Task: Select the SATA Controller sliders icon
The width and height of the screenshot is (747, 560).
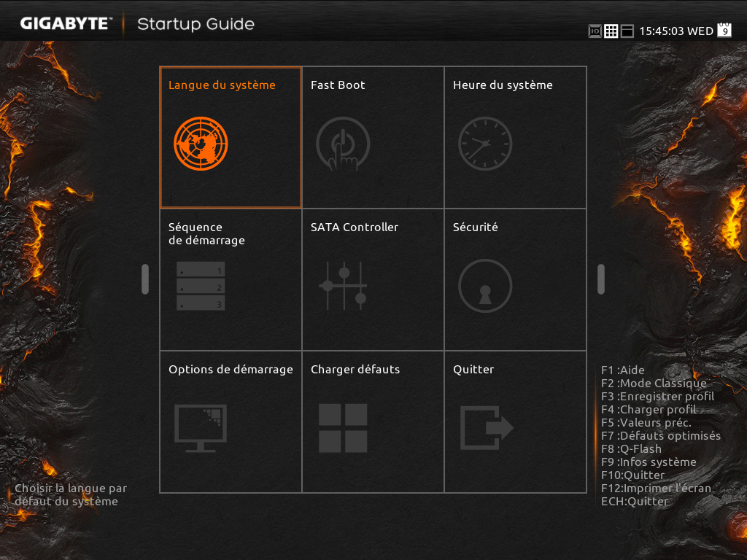Action: click(x=343, y=286)
